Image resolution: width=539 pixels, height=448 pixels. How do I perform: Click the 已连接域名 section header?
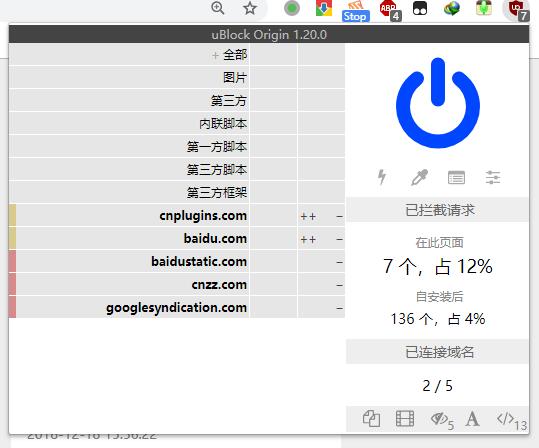(437, 351)
